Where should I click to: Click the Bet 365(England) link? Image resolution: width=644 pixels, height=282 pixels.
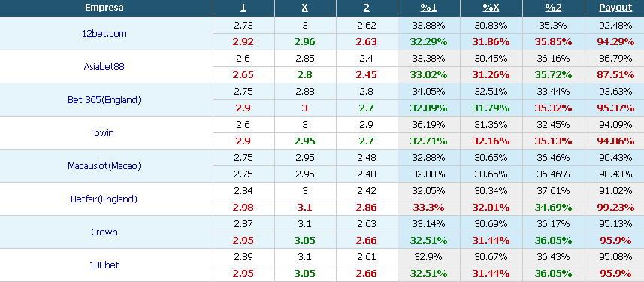104,100
